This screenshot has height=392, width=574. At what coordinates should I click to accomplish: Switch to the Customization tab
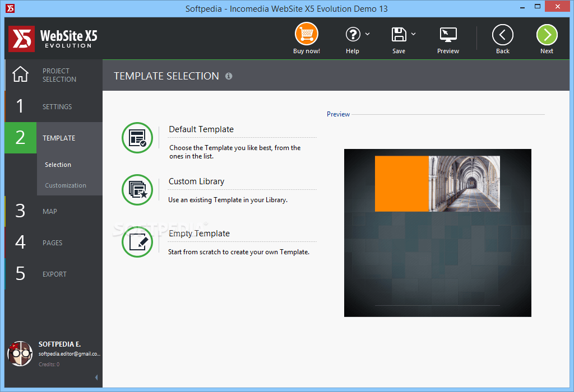[x=66, y=185]
